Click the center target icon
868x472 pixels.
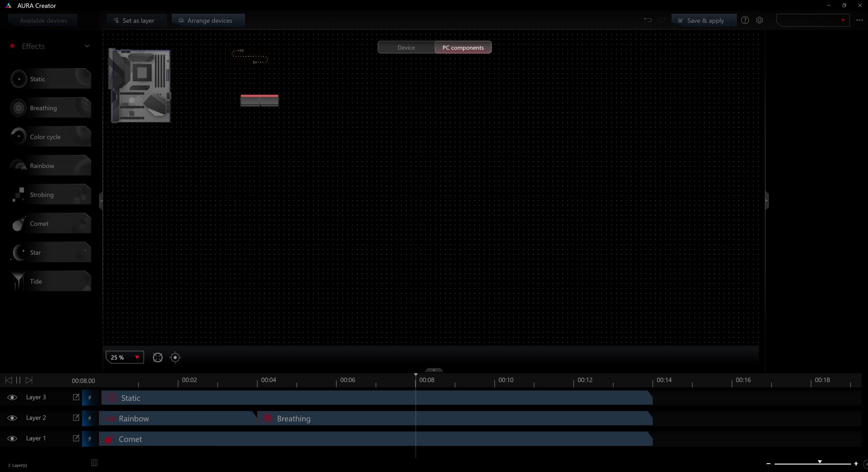click(x=175, y=357)
